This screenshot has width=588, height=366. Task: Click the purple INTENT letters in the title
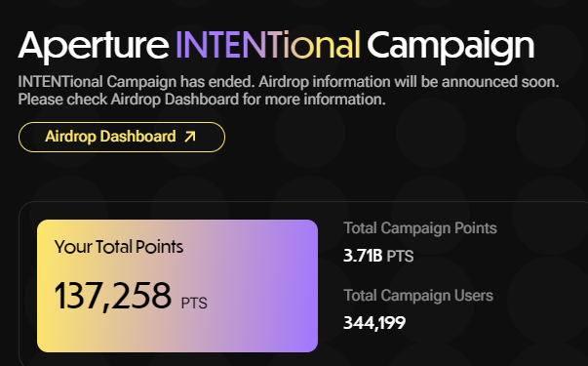tap(229, 45)
